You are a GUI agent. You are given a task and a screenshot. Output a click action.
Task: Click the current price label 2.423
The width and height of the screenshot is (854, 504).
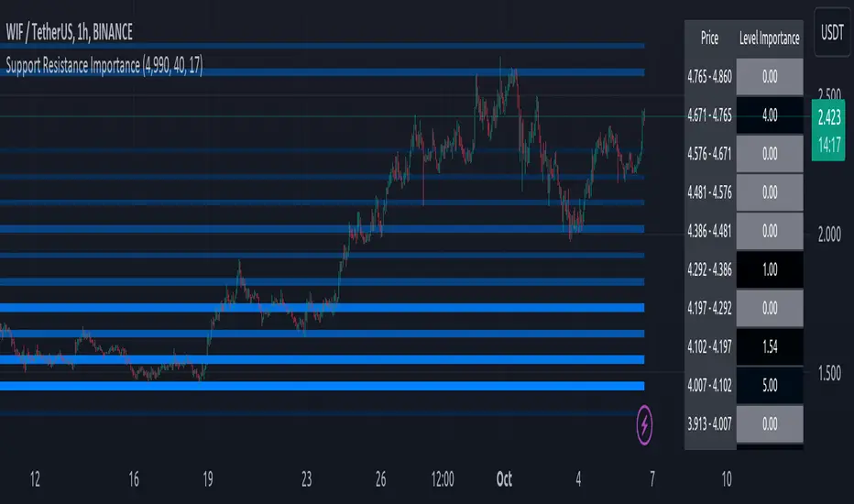[828, 117]
